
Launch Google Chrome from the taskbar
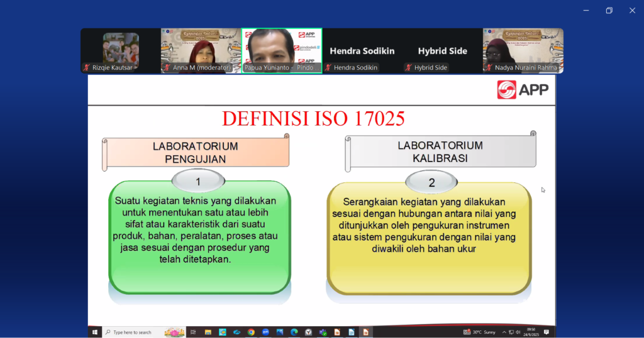(x=251, y=332)
